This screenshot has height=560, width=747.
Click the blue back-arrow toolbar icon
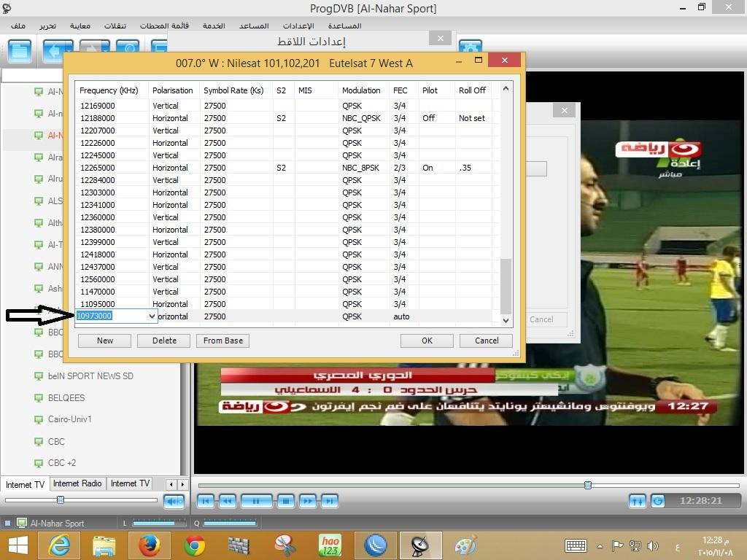tap(54, 50)
